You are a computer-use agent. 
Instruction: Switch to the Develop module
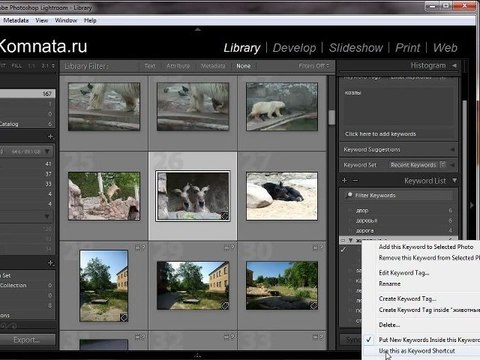point(294,48)
